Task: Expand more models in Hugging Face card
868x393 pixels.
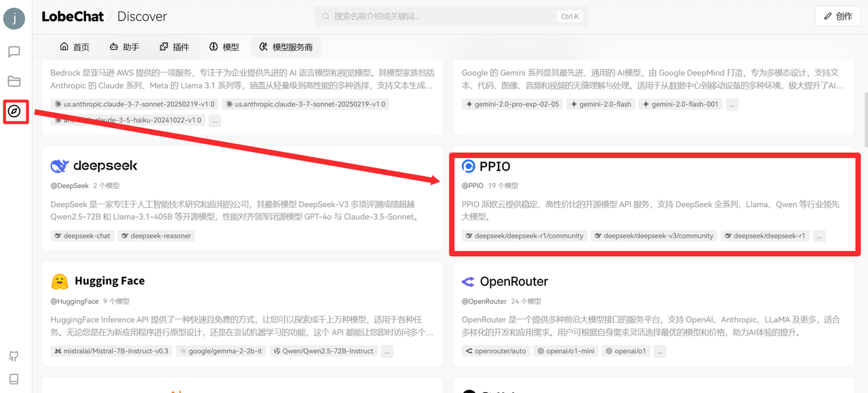Action: click(387, 351)
